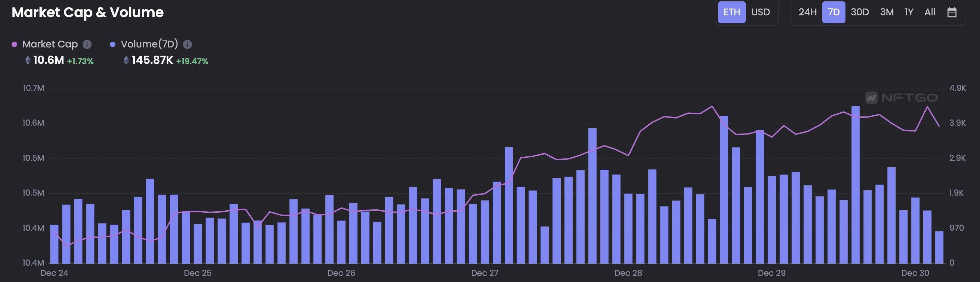Click the purple Market Cap legend dot
Viewport: 980px width, 282px height.
tap(14, 44)
